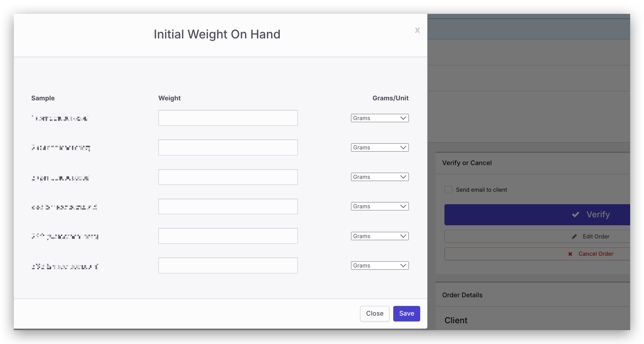Expand the second row Grams dropdown
The height and width of the screenshot is (344, 644).
(379, 147)
